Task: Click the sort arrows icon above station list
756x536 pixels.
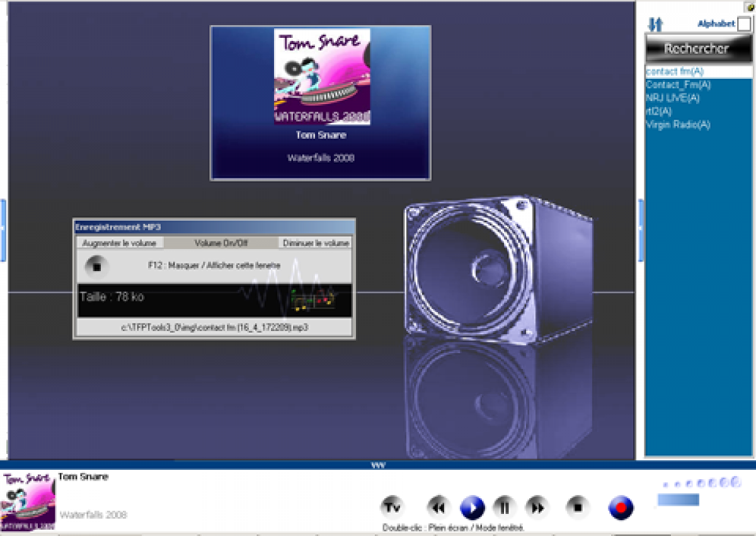Action: 655,25
